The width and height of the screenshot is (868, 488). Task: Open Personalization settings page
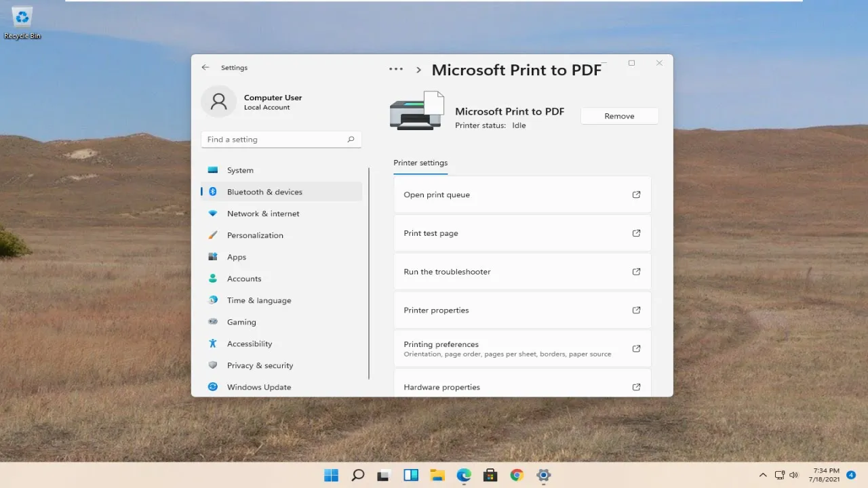click(x=281, y=235)
